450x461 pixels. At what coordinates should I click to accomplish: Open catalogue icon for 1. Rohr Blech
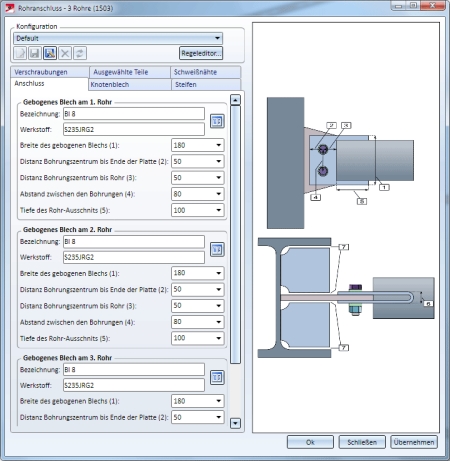pos(217,121)
